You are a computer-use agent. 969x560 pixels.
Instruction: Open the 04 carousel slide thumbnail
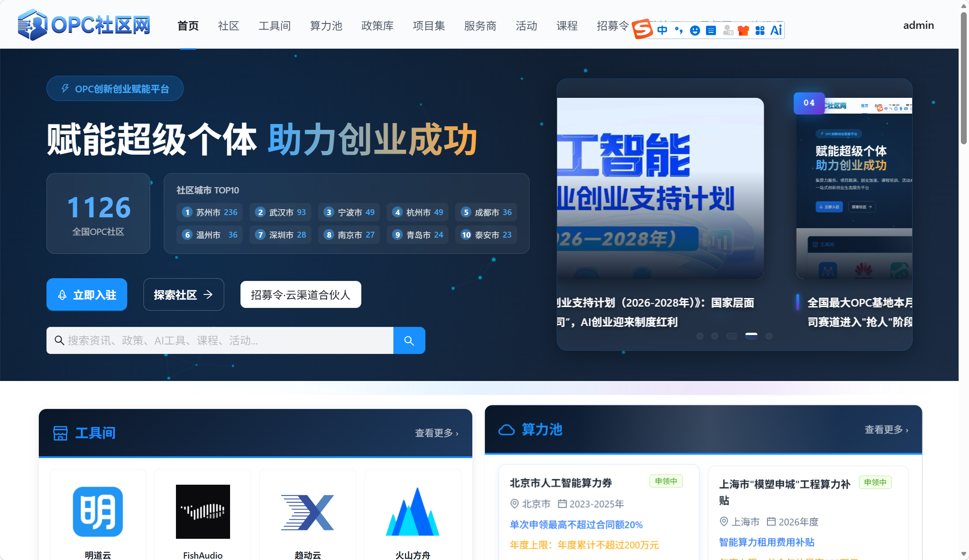[x=854, y=188]
